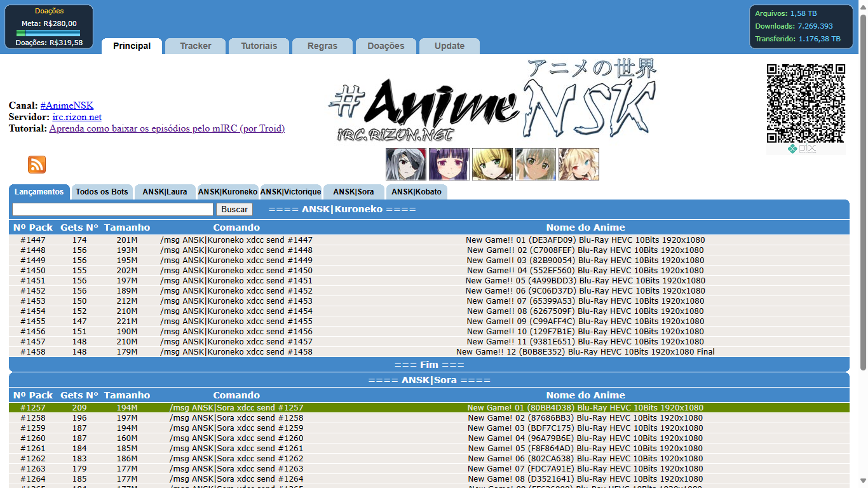The width and height of the screenshot is (868, 488).
Task: Open the mIRC episode download tutorial link
Action: coord(166,128)
